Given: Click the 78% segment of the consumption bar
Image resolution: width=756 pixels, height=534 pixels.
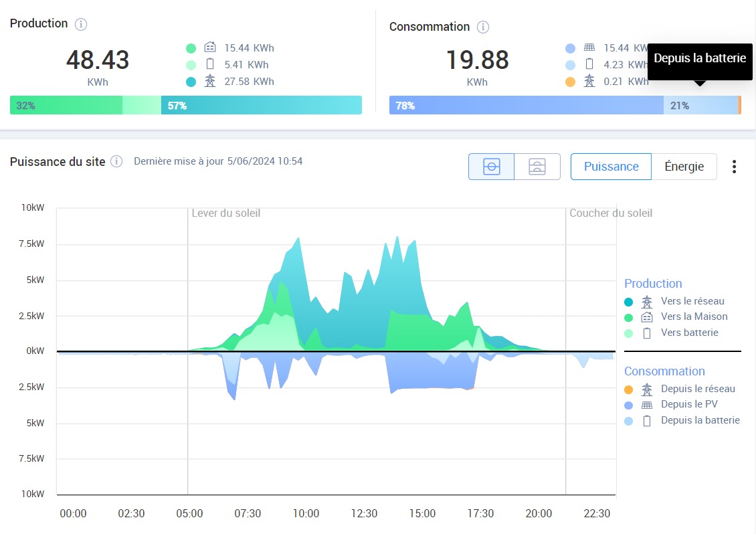Looking at the screenshot, I should (526, 105).
